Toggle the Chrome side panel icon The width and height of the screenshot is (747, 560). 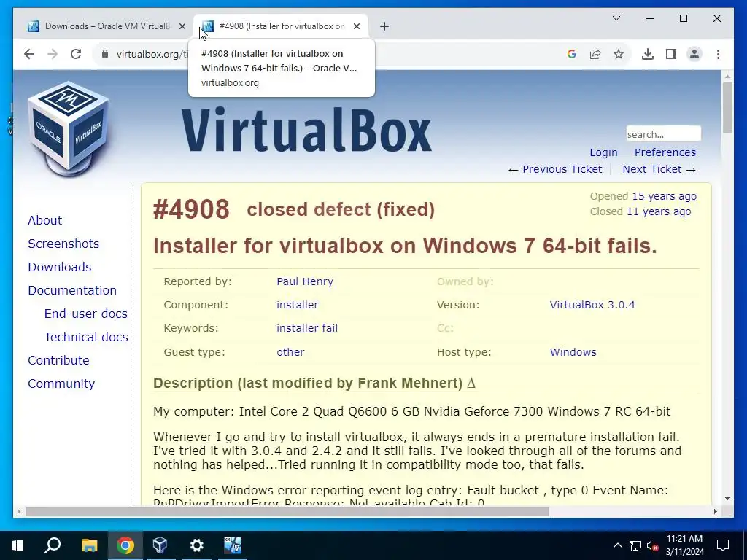[671, 54]
